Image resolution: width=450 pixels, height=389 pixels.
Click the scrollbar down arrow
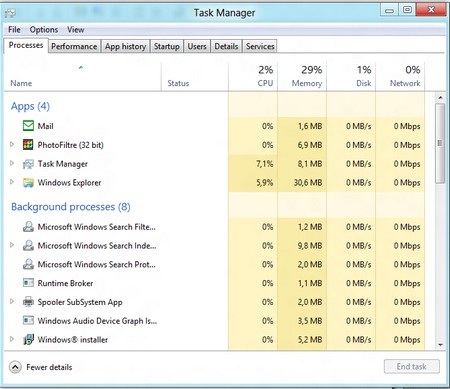[440, 345]
